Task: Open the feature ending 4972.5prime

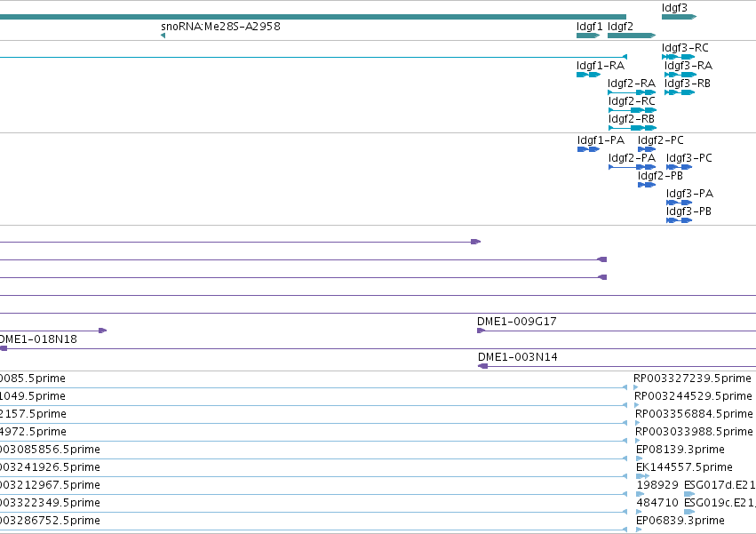Action: pos(314,441)
